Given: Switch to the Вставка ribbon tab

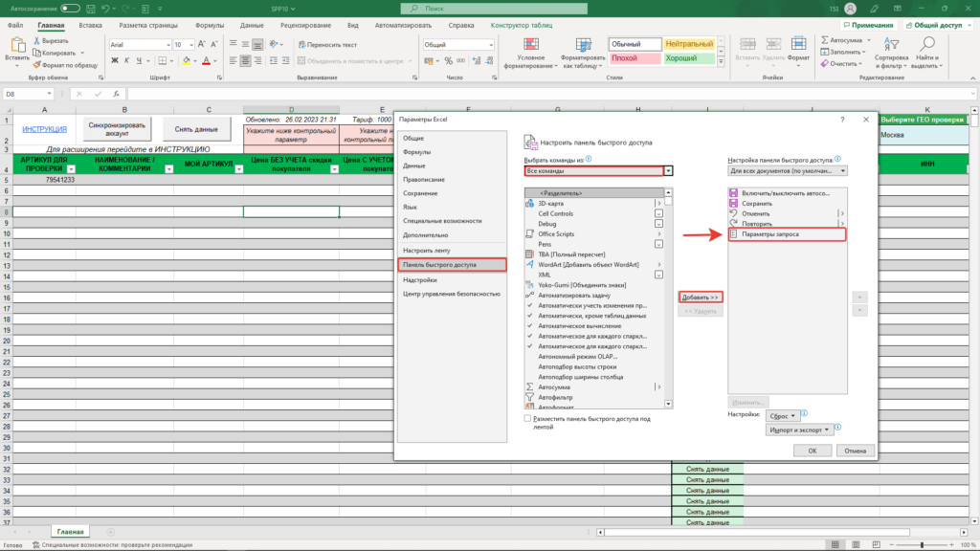Looking at the screenshot, I should point(91,26).
